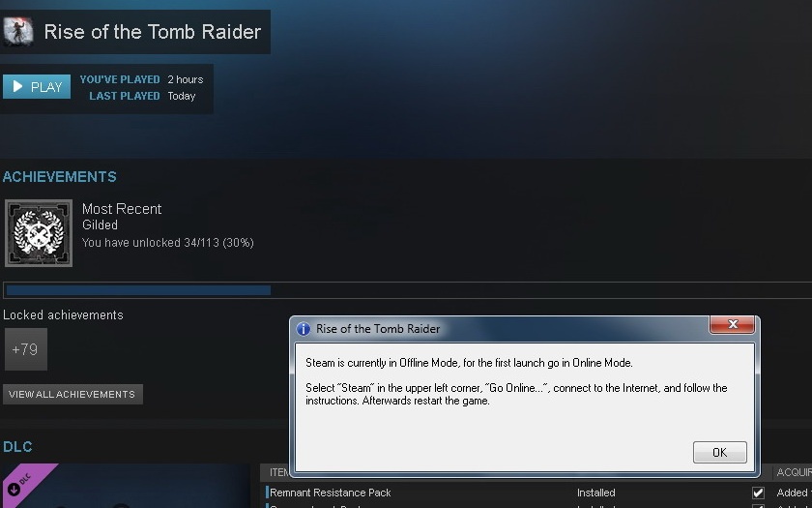Click the ACQUIRED column header

(794, 472)
